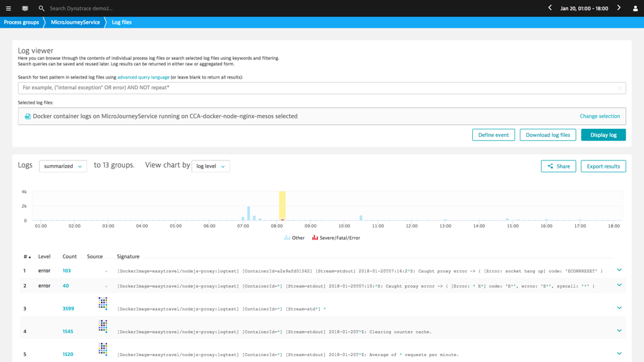Image resolution: width=644 pixels, height=362 pixels.
Task: Click the Define event button
Action: point(493,135)
